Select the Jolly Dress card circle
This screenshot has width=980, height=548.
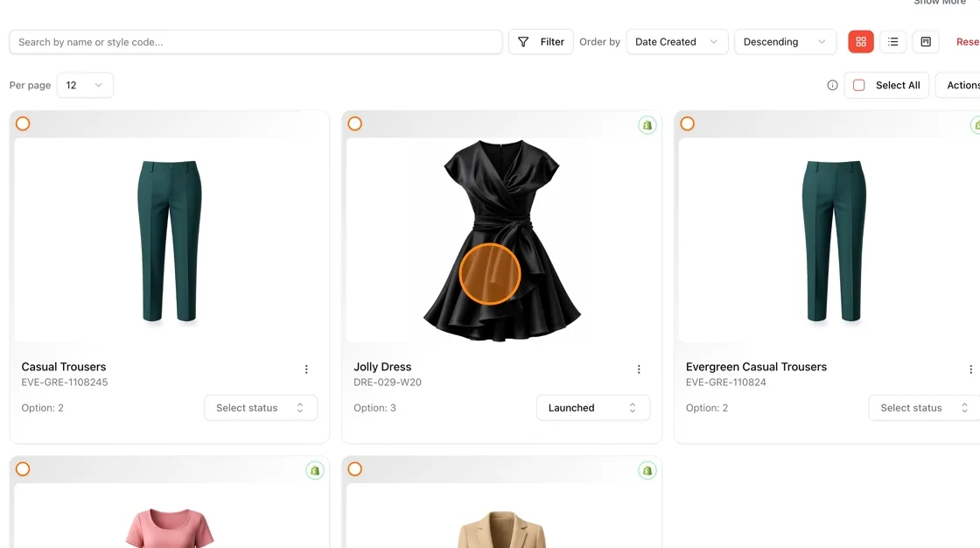click(x=355, y=123)
